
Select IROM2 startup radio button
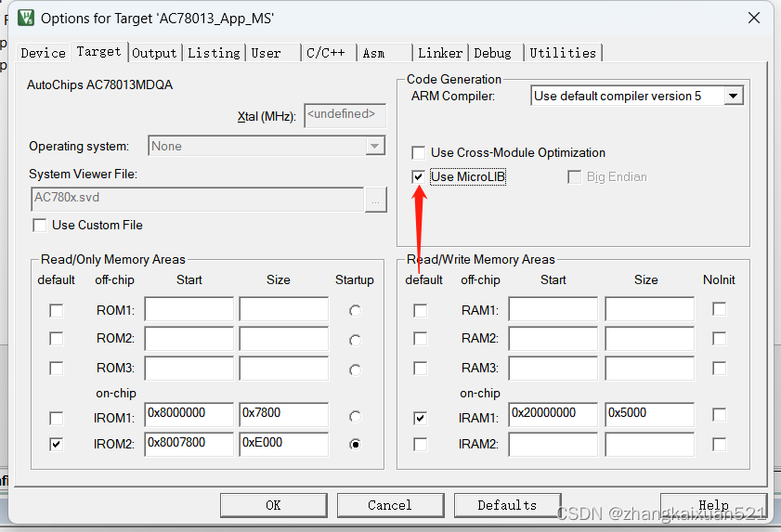tap(355, 444)
